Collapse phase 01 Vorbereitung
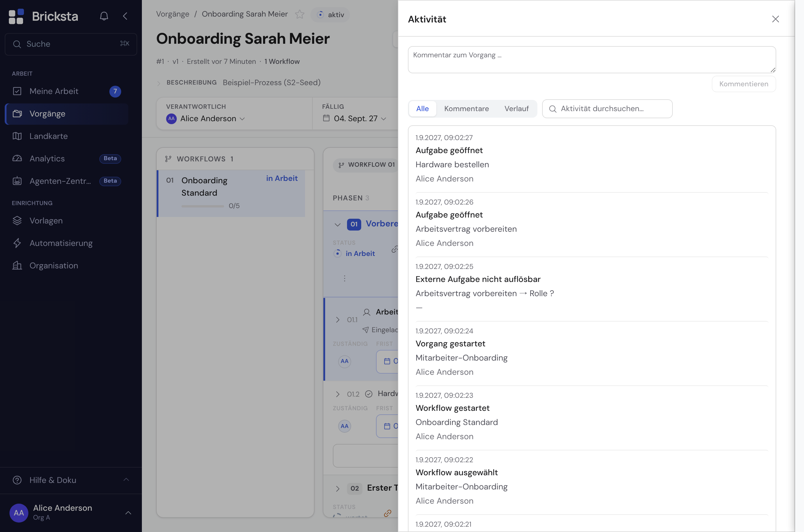Screen dimensions: 804x532 [x=338, y=224]
